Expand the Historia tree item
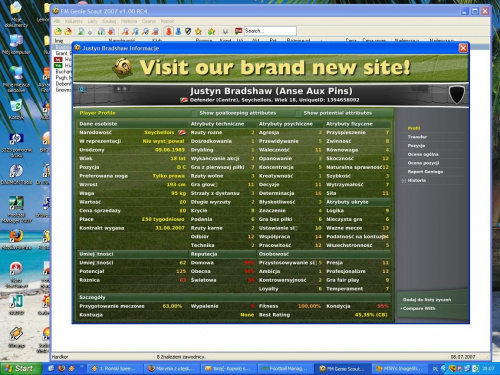The height and width of the screenshot is (375, 500). coord(404,180)
